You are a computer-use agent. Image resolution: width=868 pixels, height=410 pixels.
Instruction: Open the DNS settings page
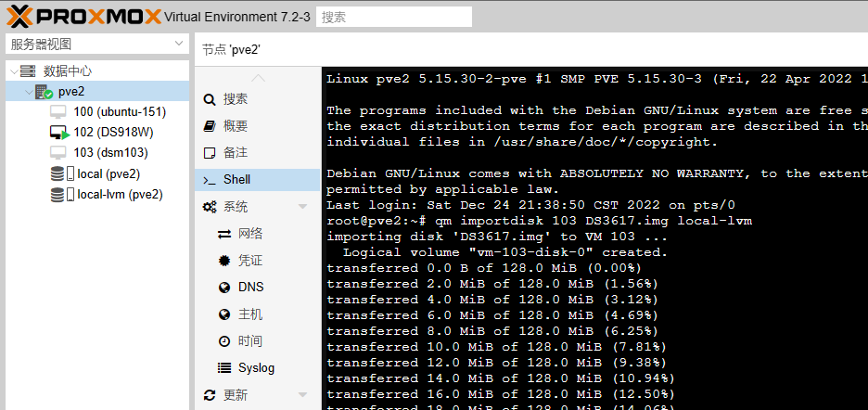258,287
